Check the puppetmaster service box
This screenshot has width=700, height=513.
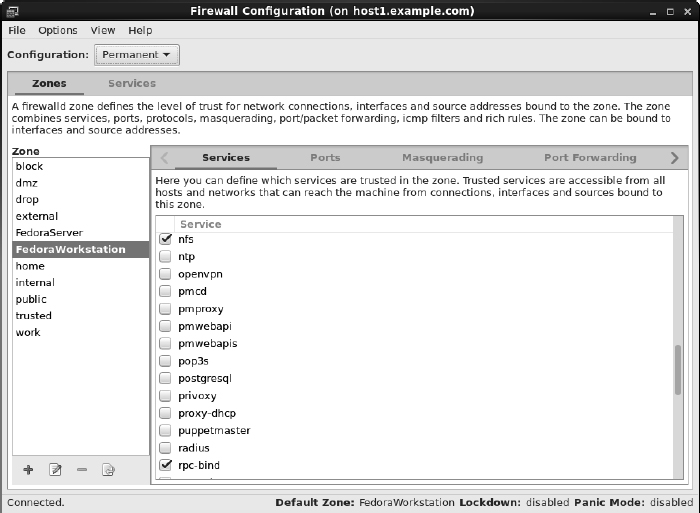[x=165, y=430]
